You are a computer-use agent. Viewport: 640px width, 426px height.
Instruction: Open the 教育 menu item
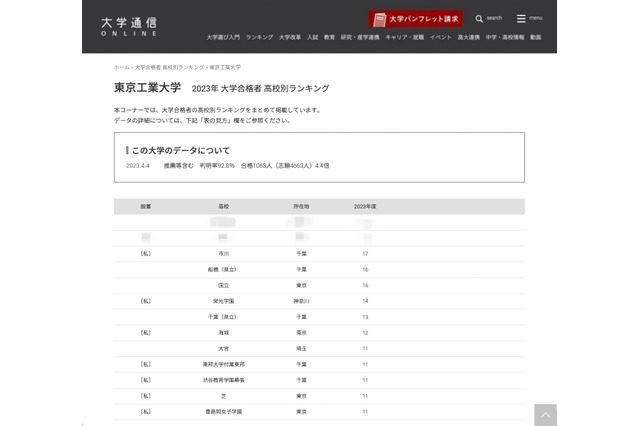tap(329, 36)
